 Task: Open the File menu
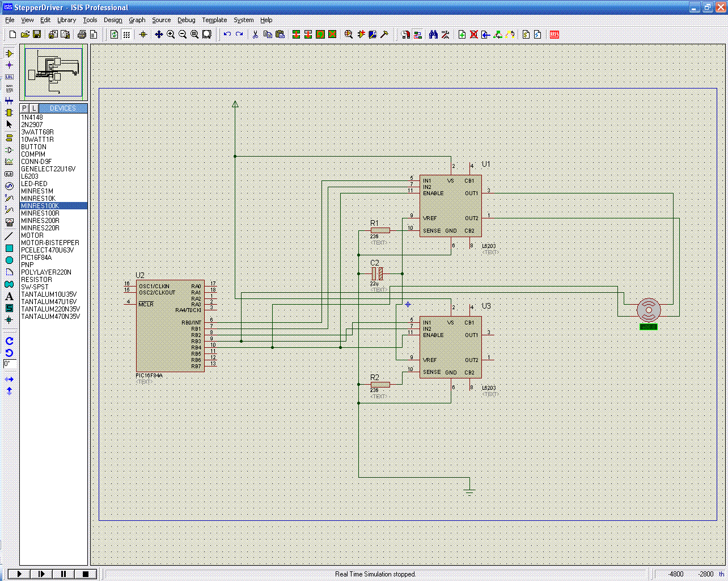tap(10, 20)
